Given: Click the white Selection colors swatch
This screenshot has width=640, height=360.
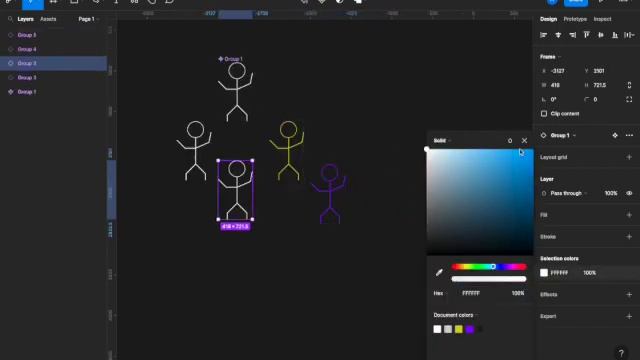Looking at the screenshot, I should [544, 273].
